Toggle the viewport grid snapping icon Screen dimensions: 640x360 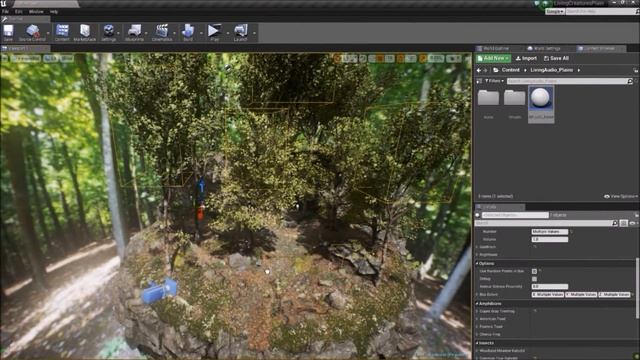tap(380, 59)
